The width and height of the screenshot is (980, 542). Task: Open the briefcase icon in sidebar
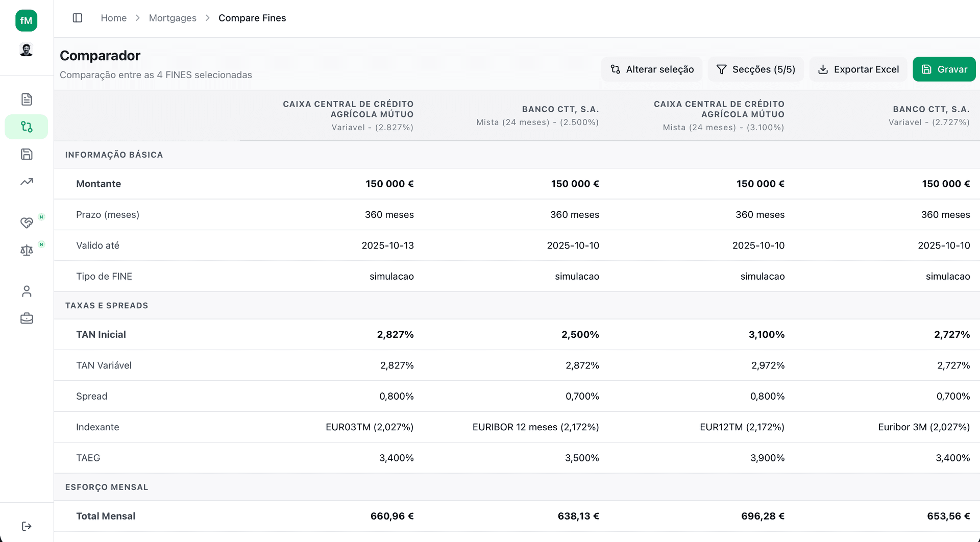(x=27, y=318)
